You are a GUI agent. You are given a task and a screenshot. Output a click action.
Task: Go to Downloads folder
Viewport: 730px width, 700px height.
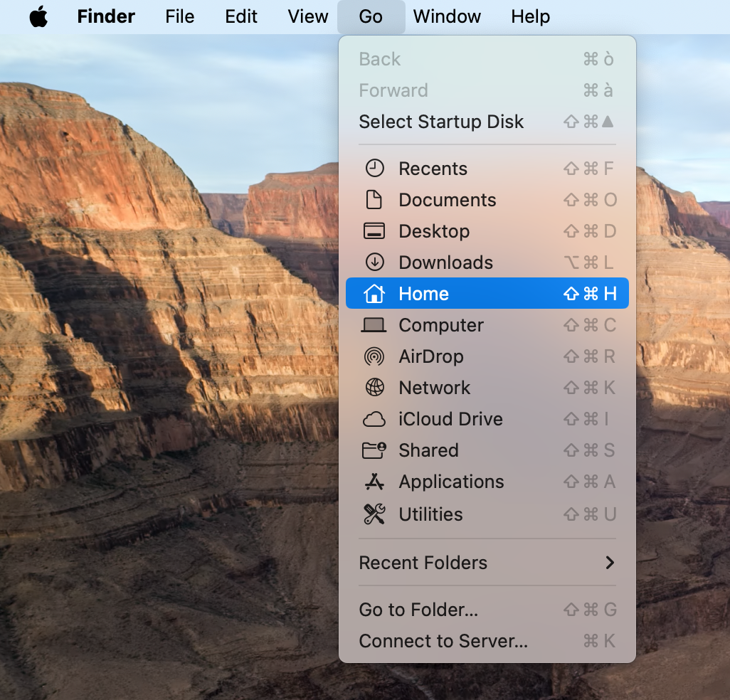487,262
